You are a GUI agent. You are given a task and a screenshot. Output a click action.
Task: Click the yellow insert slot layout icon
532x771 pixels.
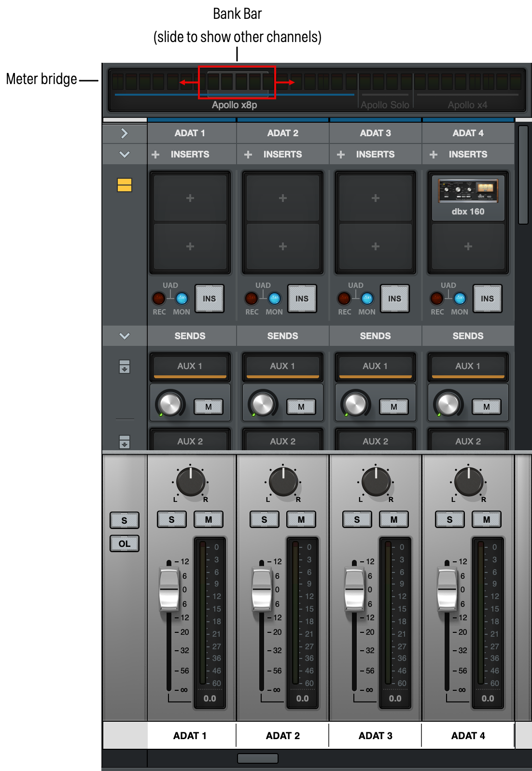tap(125, 185)
